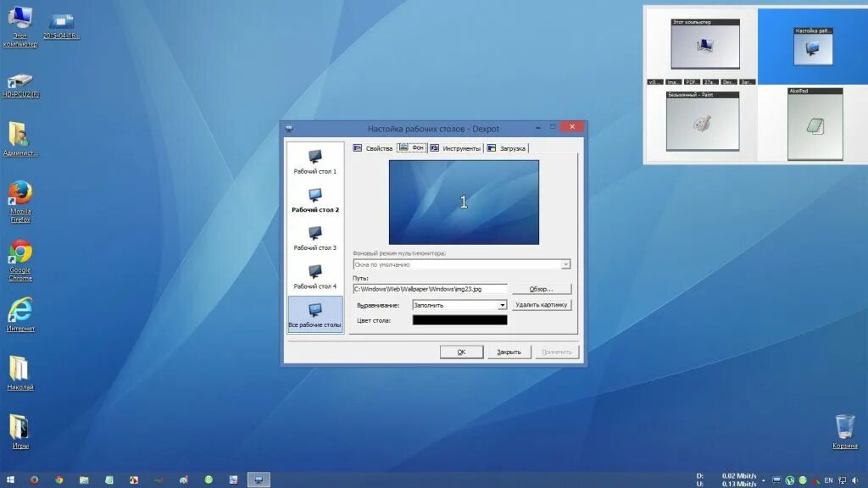Select the Этот компьютер window thumbnail in previewer
868x488 pixels.
pyautogui.click(x=705, y=44)
